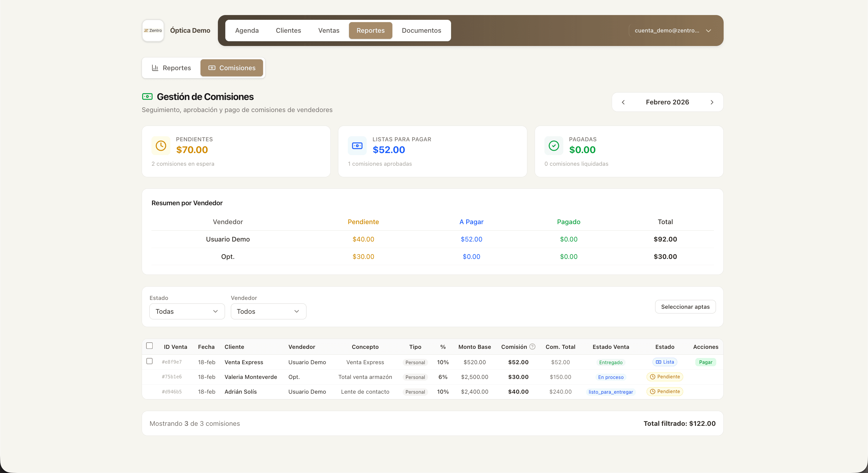Expand the cuenta_demo account menu
Image resolution: width=868 pixels, height=473 pixels.
click(x=672, y=30)
